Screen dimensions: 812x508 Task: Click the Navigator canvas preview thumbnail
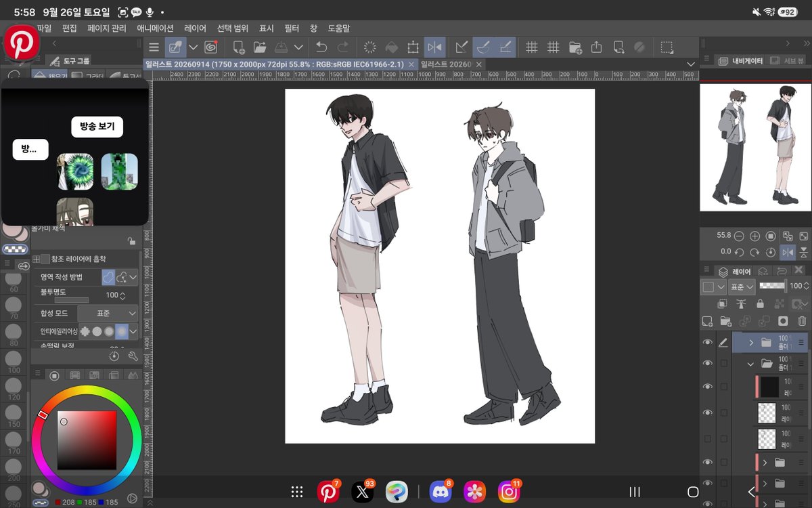755,147
